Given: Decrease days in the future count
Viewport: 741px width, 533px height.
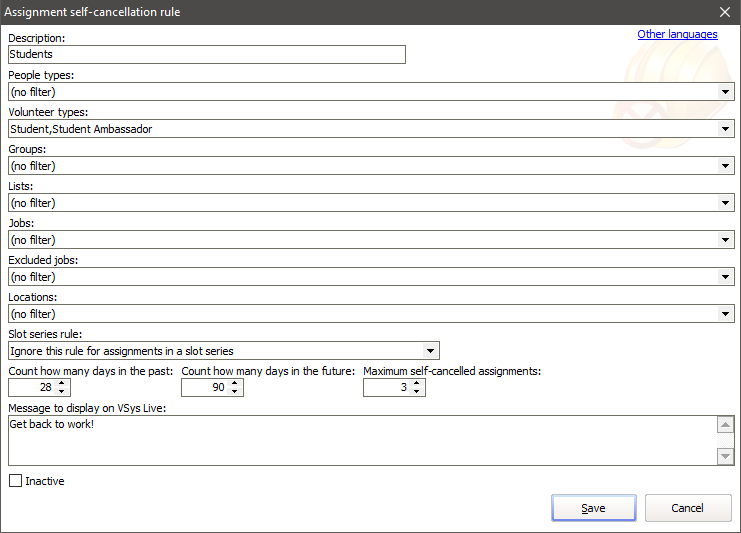Looking at the screenshot, I should click(x=234, y=392).
